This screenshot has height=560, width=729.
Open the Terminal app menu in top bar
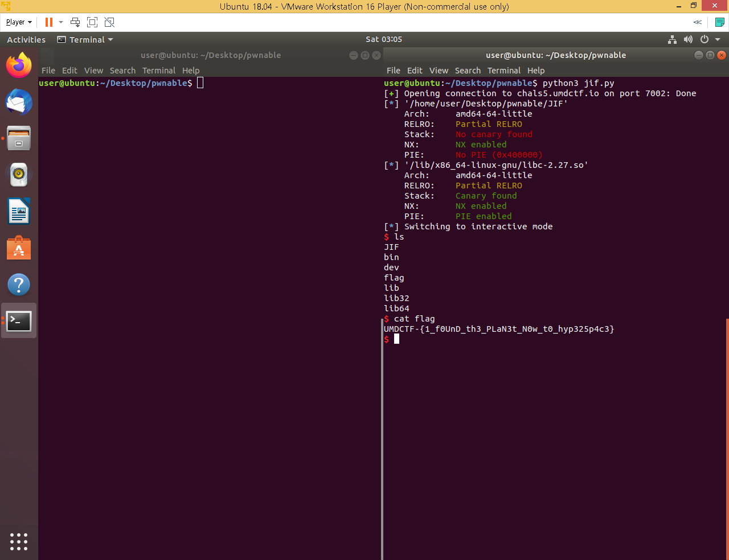[85, 39]
